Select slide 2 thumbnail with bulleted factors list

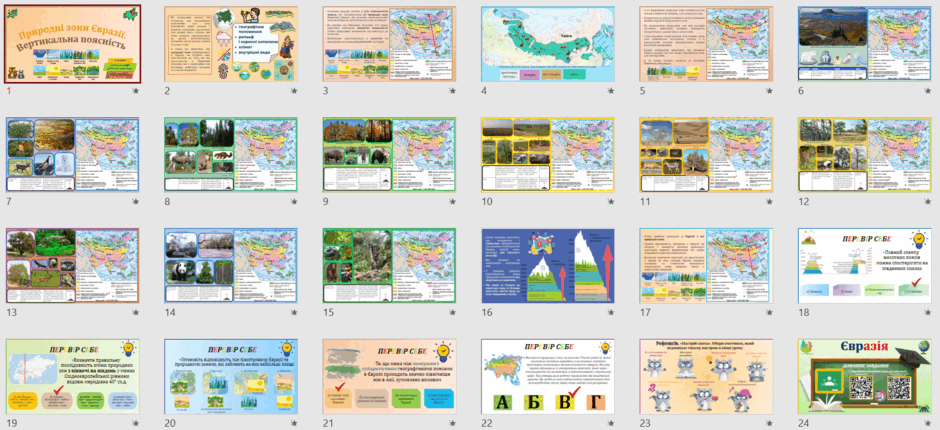click(231, 44)
